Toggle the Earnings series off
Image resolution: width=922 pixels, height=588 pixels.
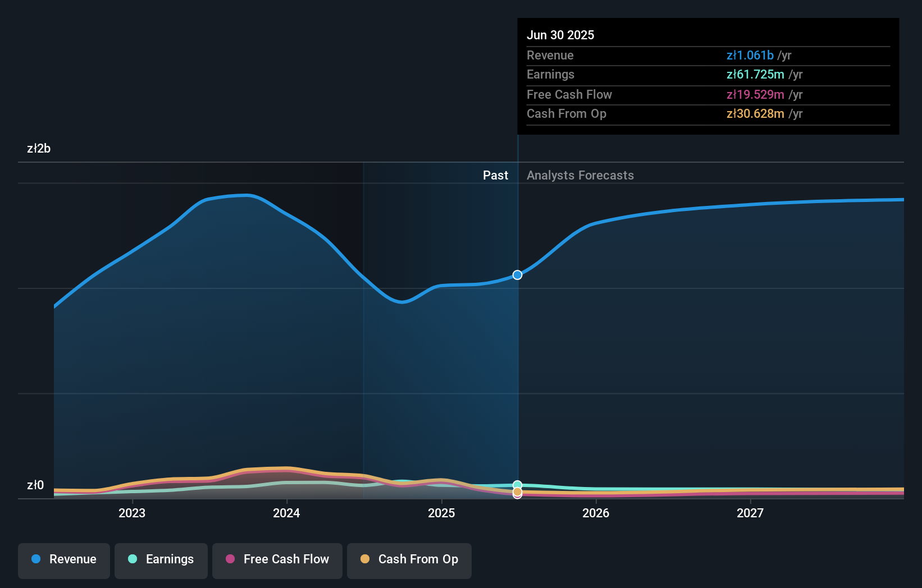coord(161,561)
